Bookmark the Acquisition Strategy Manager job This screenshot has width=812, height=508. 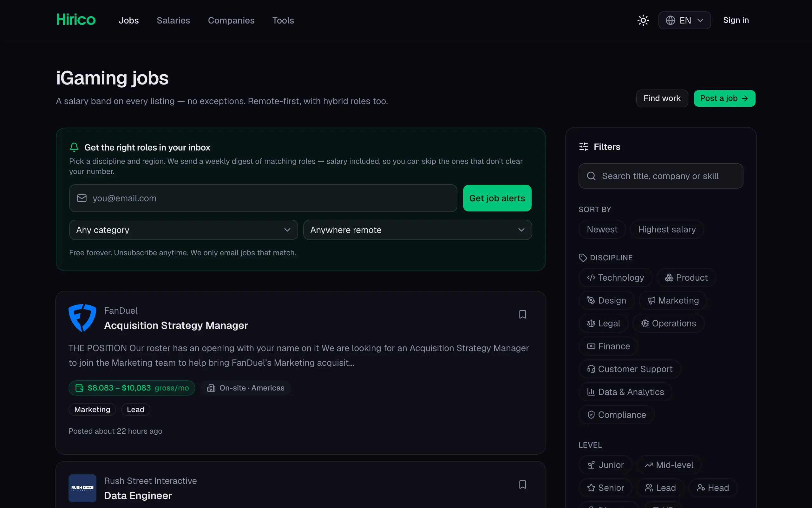(x=522, y=314)
